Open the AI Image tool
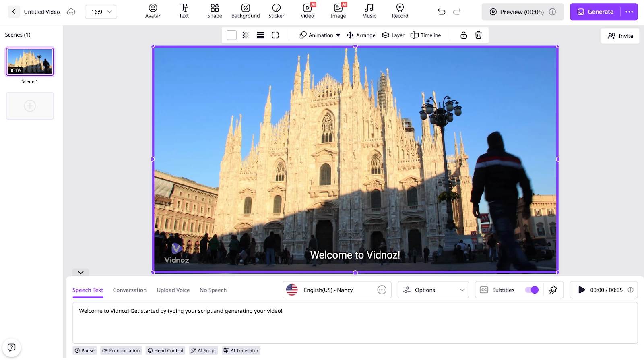Viewport: 644px width, 360px height. 339,11
